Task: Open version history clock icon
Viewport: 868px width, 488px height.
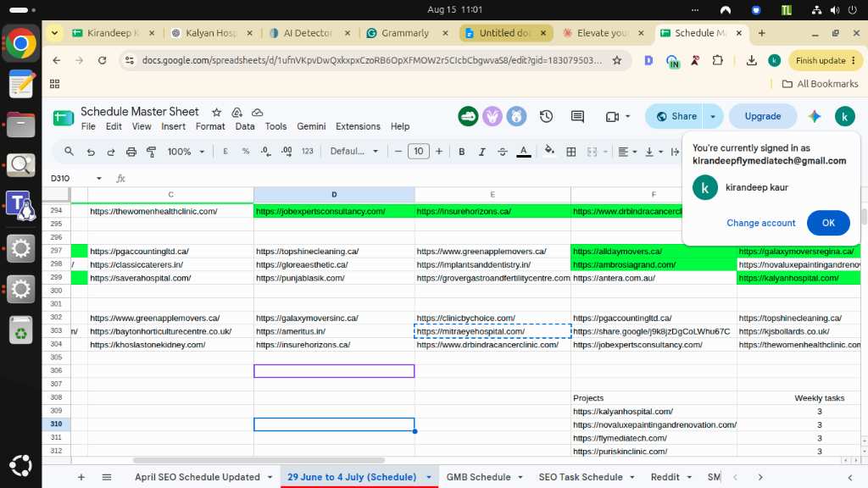Action: tap(546, 116)
